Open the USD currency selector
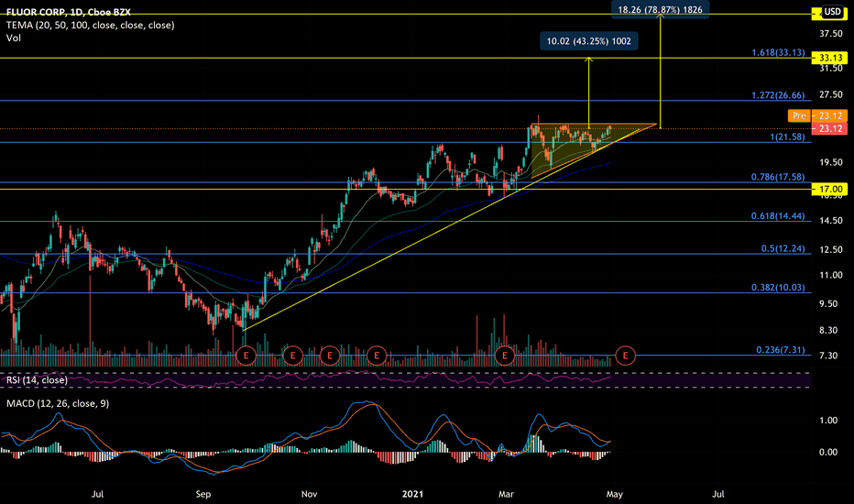Image resolution: width=854 pixels, height=504 pixels. 832,11
